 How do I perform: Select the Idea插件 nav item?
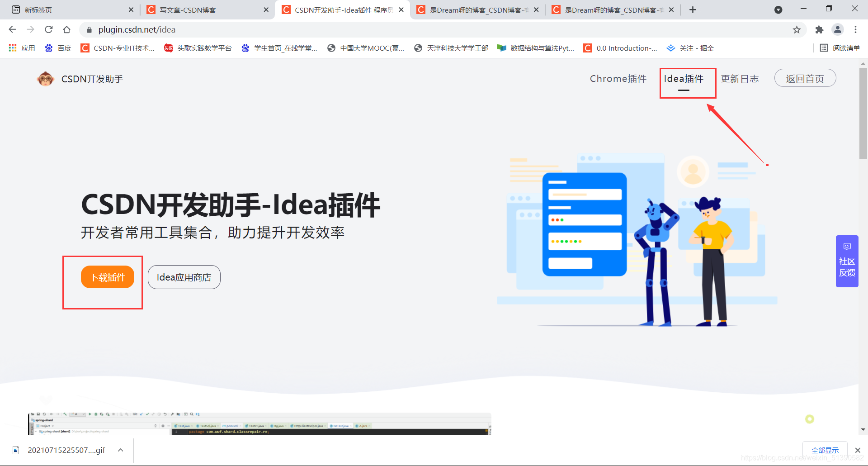click(x=684, y=79)
